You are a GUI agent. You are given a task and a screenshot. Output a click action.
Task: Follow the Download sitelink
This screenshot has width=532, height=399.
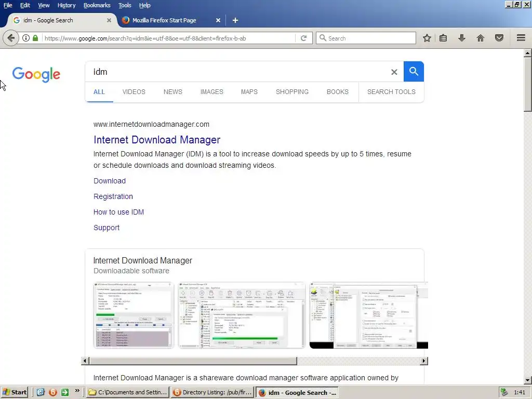110,181
